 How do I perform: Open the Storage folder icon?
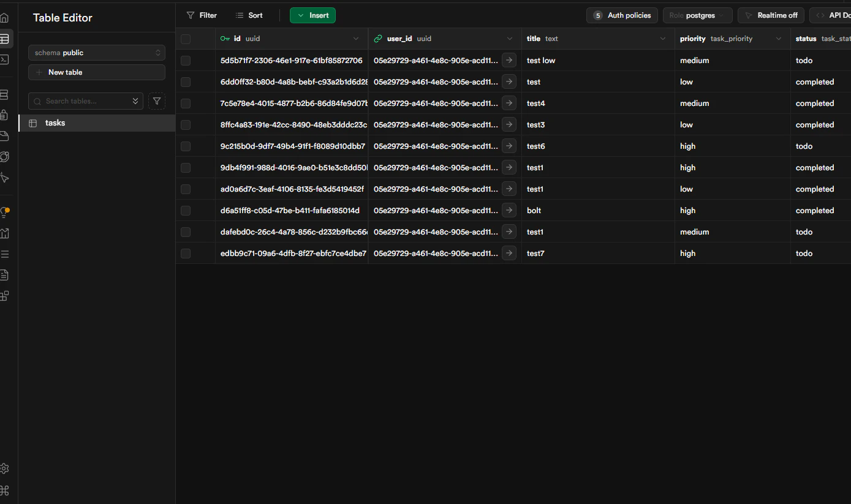click(x=4, y=136)
